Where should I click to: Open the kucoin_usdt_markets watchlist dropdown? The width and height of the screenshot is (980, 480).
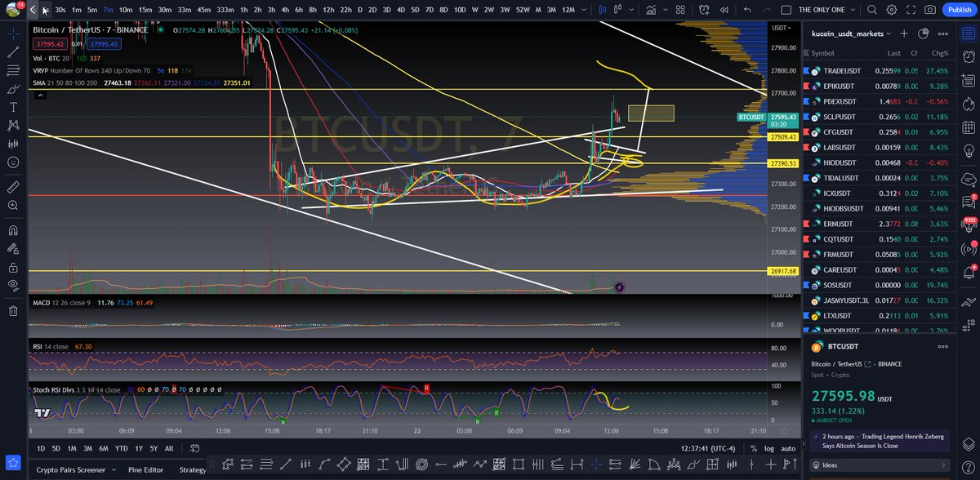click(851, 33)
